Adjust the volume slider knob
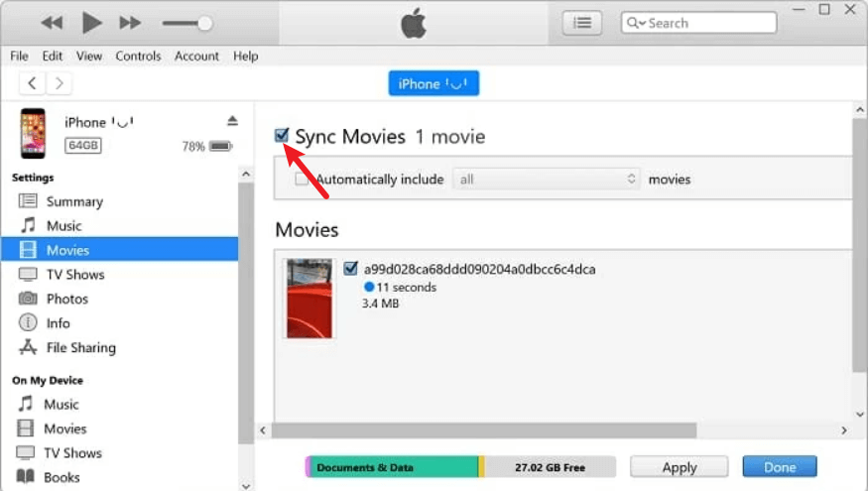Screen dimensions: 868x491 [x=204, y=23]
